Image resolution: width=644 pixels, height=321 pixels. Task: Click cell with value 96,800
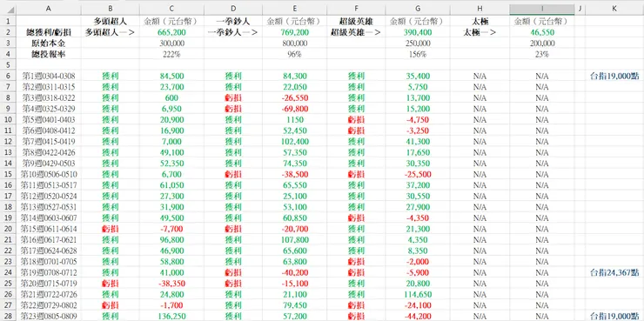point(171,239)
